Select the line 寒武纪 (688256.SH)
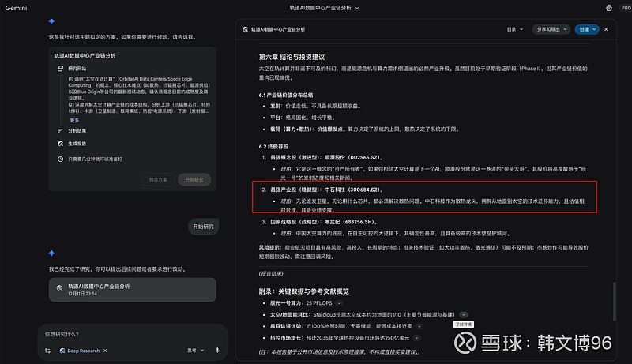 click(x=324, y=222)
